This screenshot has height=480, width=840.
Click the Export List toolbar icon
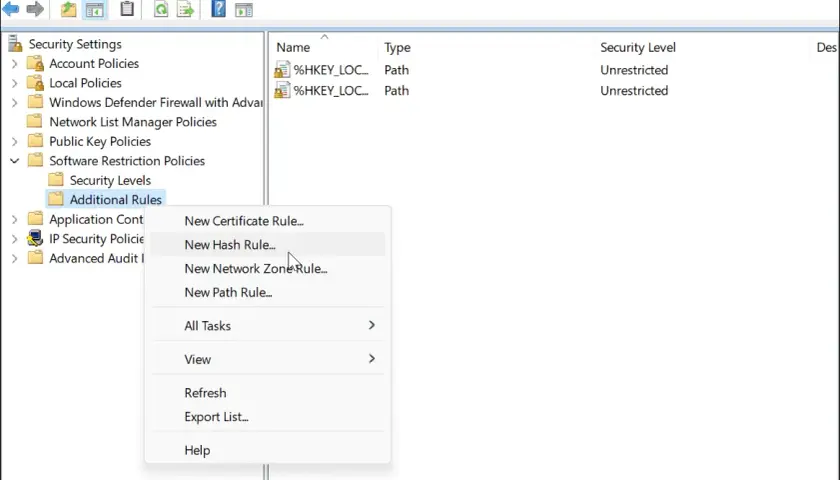185,9
